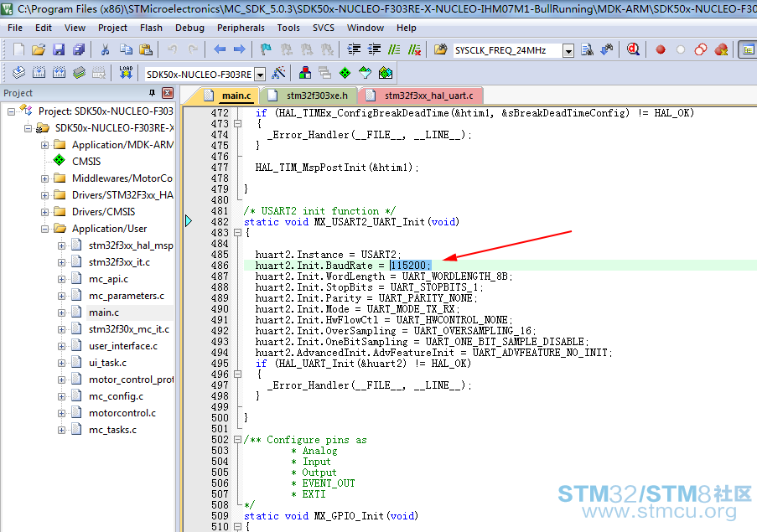Collapse the SDK50x-NUCLEO-F303RE-X target node
The width and height of the screenshot is (757, 532).
click(x=28, y=128)
